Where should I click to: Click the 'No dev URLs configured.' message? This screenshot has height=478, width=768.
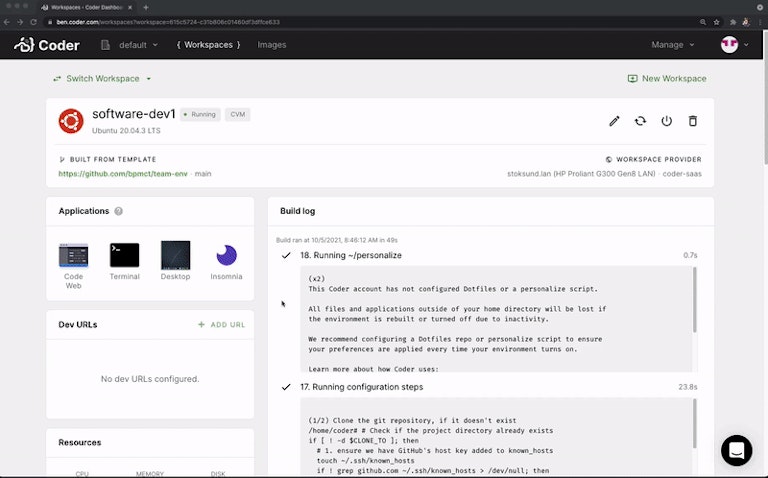pos(150,379)
